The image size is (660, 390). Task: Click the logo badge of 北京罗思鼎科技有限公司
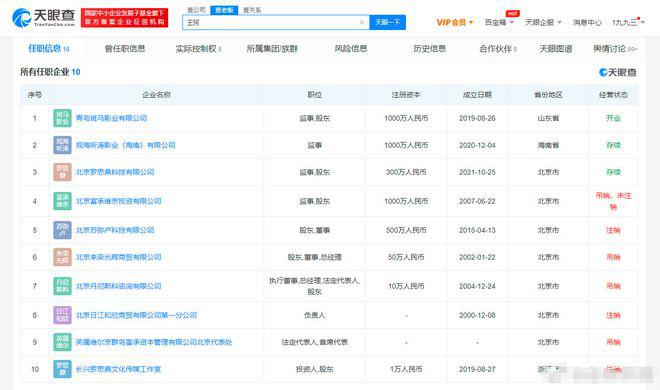[62, 172]
